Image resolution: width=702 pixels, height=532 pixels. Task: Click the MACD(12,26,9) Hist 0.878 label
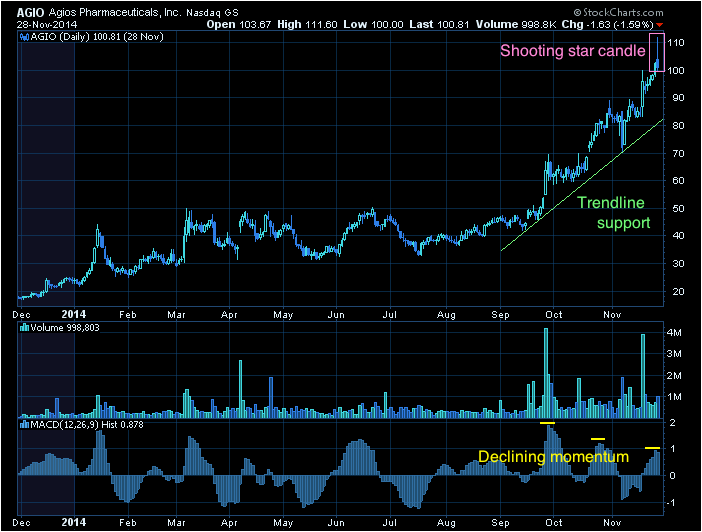coord(87,425)
